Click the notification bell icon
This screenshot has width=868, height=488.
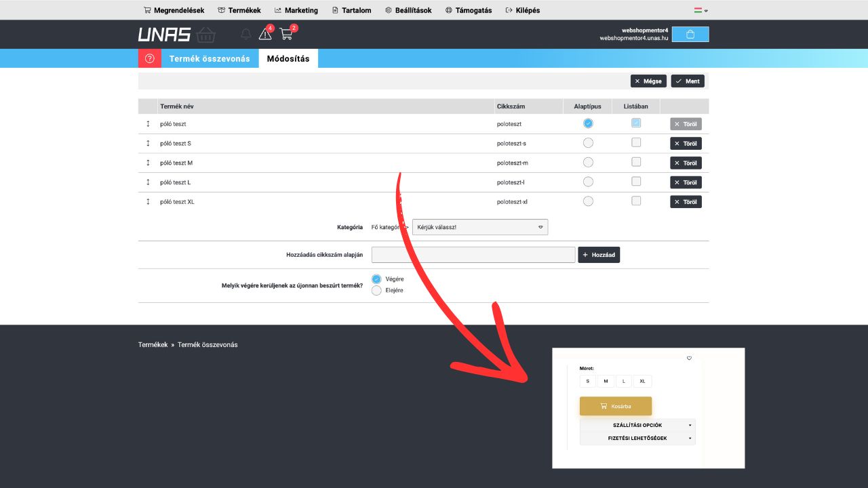coord(245,35)
